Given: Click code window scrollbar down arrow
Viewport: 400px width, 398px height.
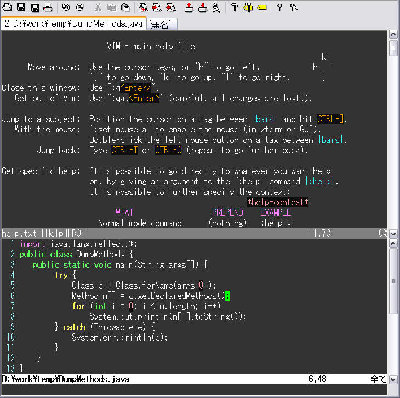Looking at the screenshot, I should click(x=393, y=379).
